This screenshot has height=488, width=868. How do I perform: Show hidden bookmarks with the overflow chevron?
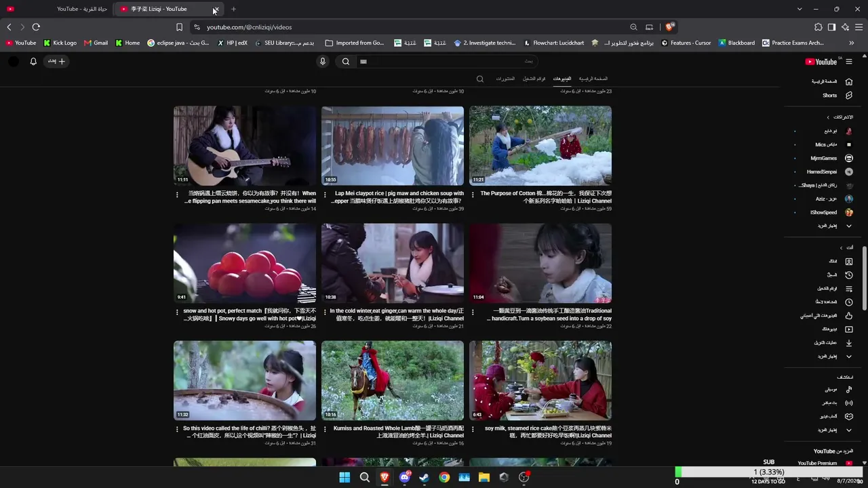coord(852,43)
